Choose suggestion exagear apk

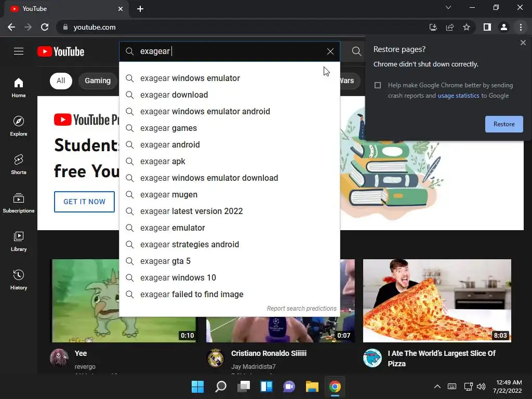coord(229,161)
